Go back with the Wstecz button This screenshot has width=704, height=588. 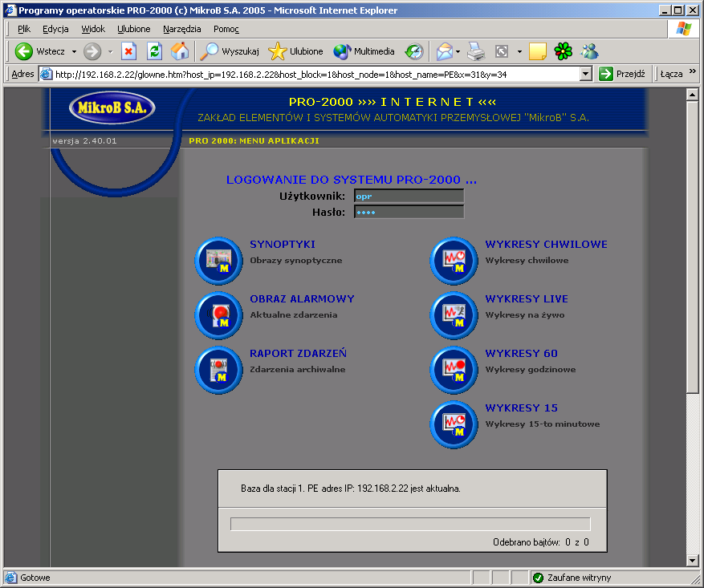(40, 51)
